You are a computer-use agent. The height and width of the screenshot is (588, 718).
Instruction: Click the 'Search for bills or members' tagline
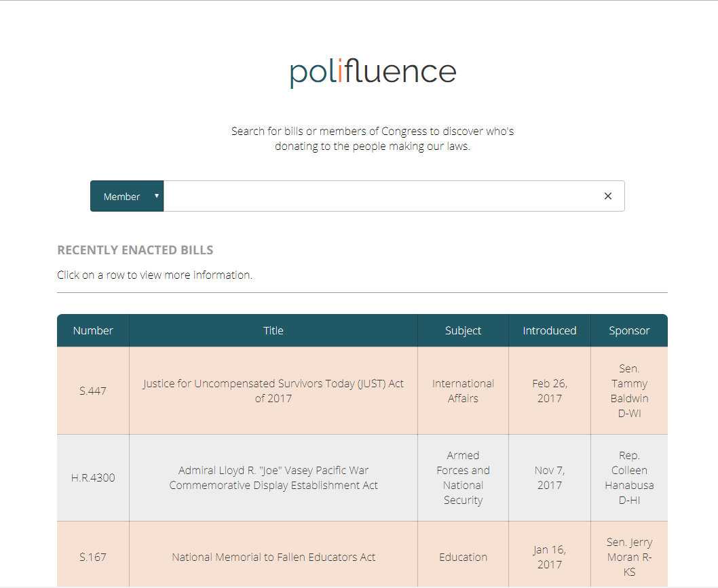coord(373,138)
